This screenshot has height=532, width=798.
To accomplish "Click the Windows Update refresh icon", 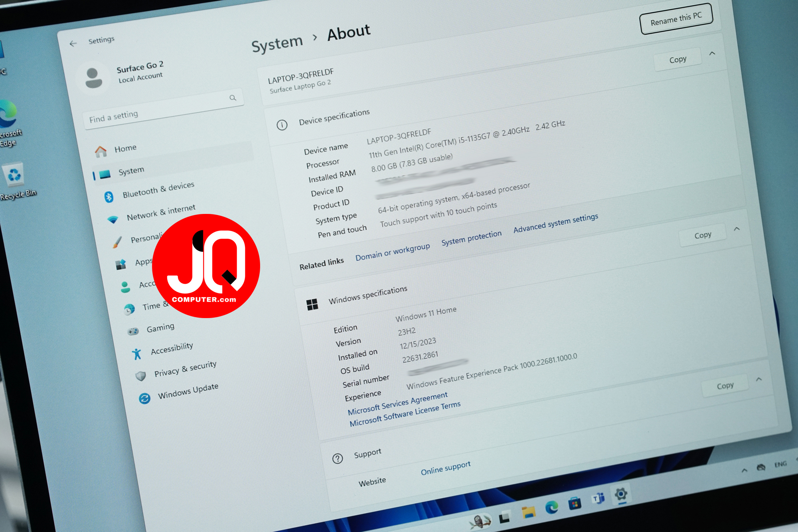I will (x=144, y=398).
